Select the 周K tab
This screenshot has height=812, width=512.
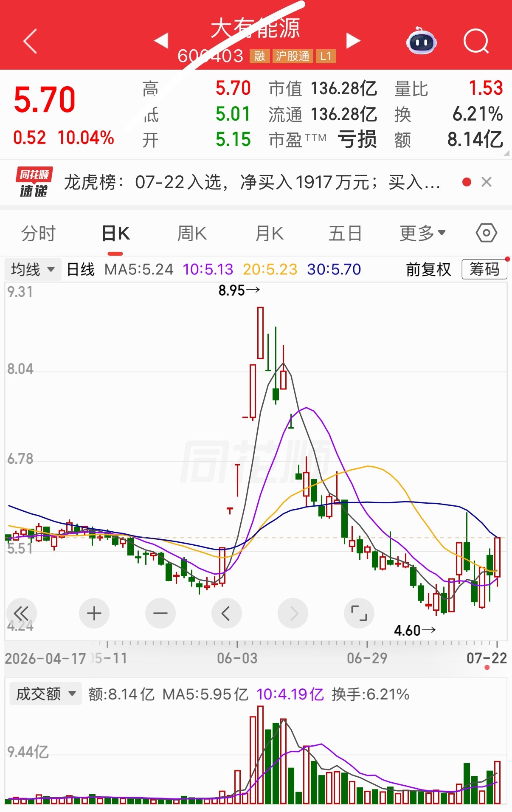pyautogui.click(x=192, y=234)
